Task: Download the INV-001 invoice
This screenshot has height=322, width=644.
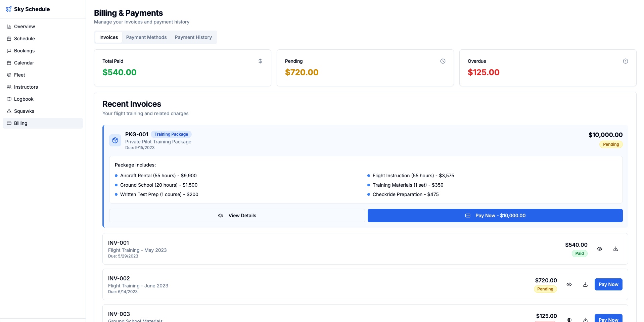Action: tap(615, 249)
